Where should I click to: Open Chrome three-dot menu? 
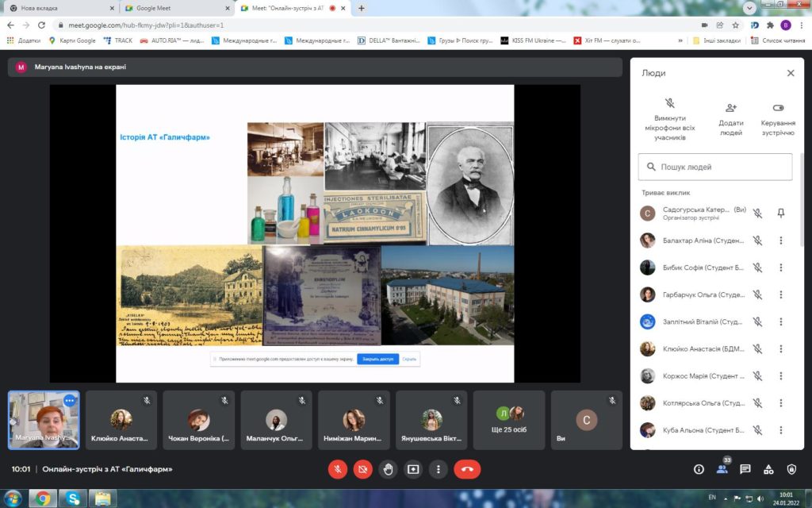[x=801, y=25]
